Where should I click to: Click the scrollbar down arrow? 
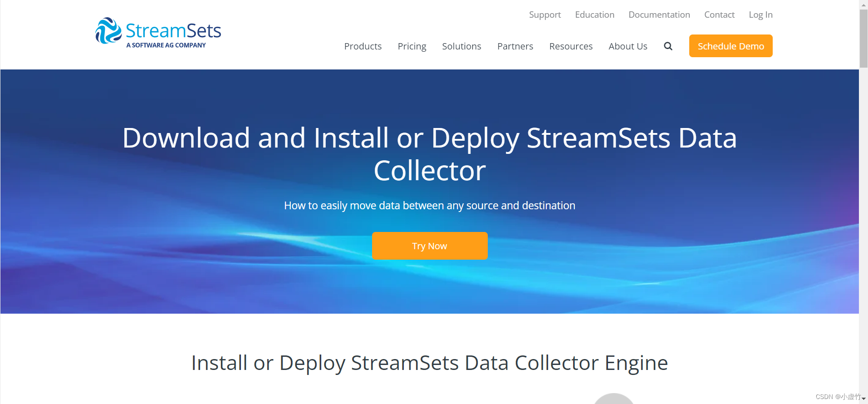point(863,399)
